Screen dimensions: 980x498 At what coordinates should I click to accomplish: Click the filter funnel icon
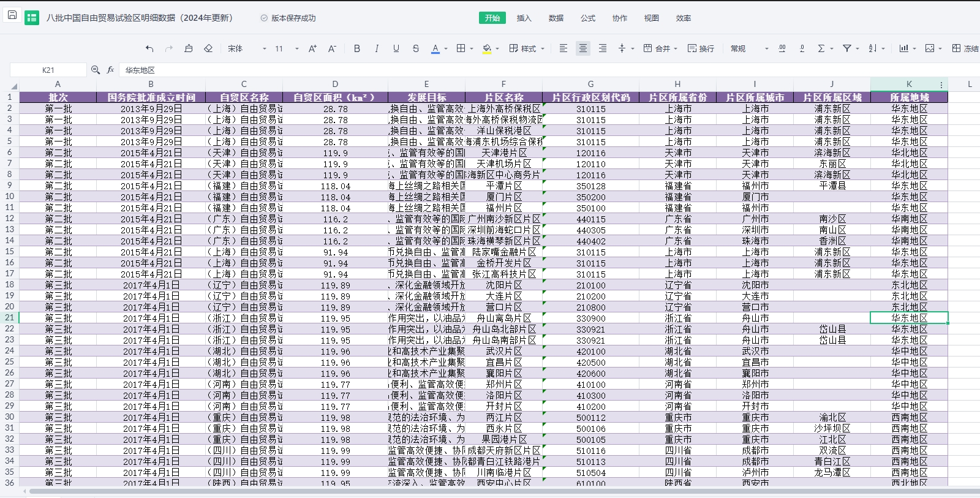pyautogui.click(x=847, y=48)
